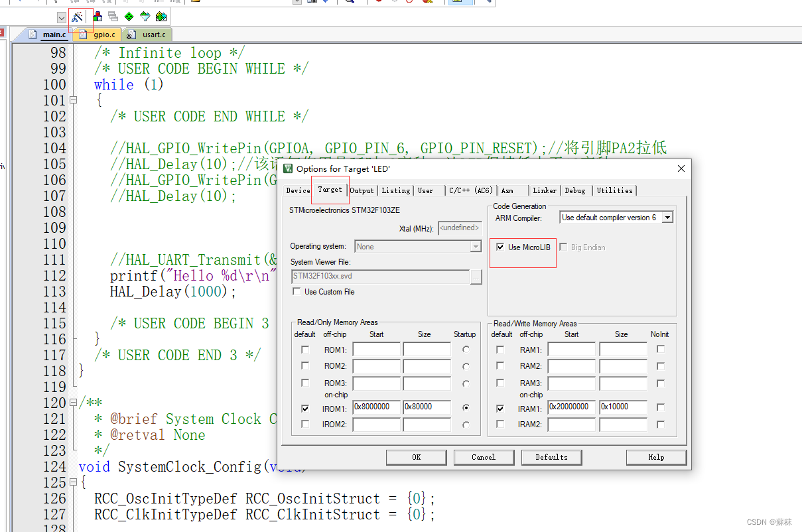Click 'void SystemClock_Config' text at line 124
This screenshot has width=802, height=532.
point(170,467)
